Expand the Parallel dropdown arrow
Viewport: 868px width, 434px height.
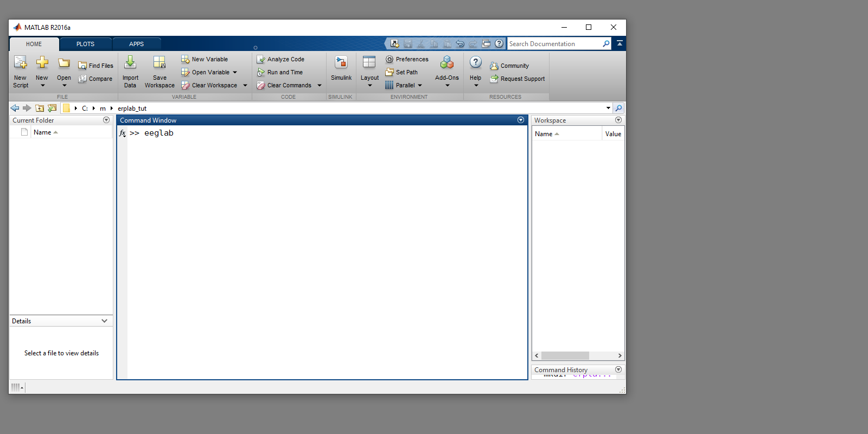420,85
